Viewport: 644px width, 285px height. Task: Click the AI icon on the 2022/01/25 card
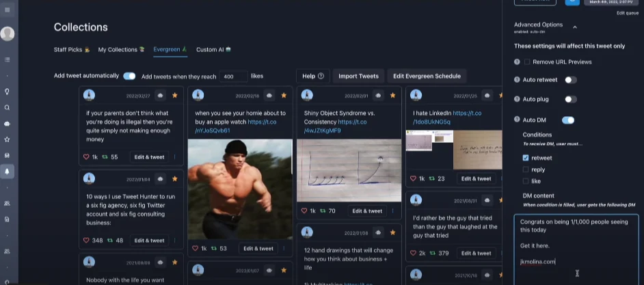tap(487, 95)
